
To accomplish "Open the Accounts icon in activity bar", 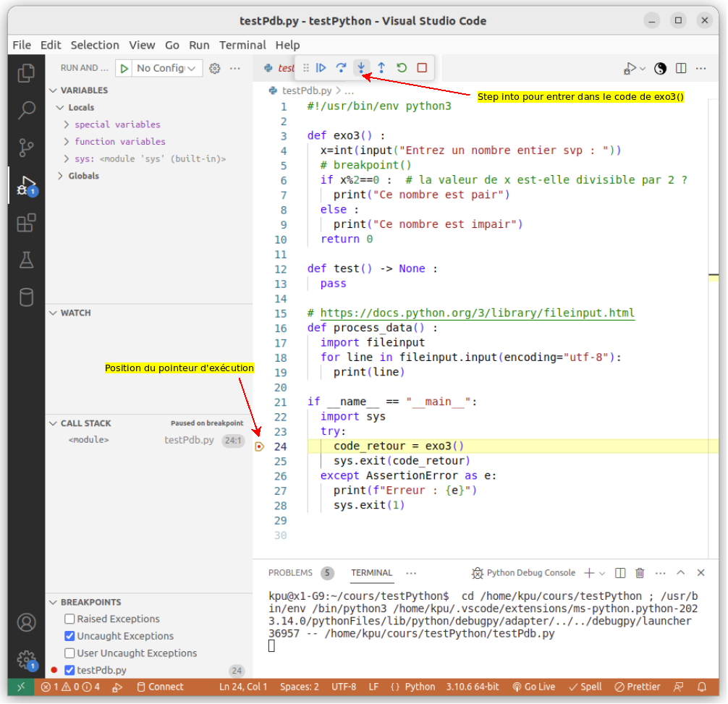I will [26, 623].
